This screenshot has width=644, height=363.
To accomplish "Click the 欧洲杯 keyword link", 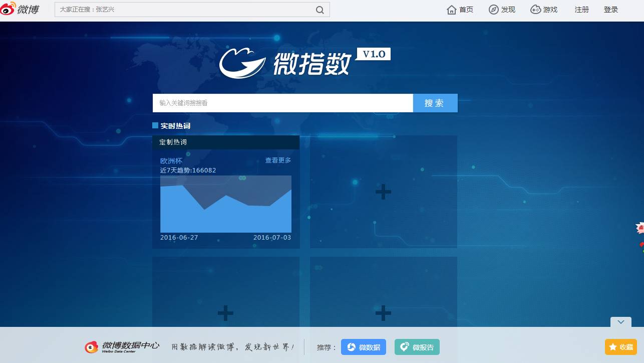I will coord(171,161).
